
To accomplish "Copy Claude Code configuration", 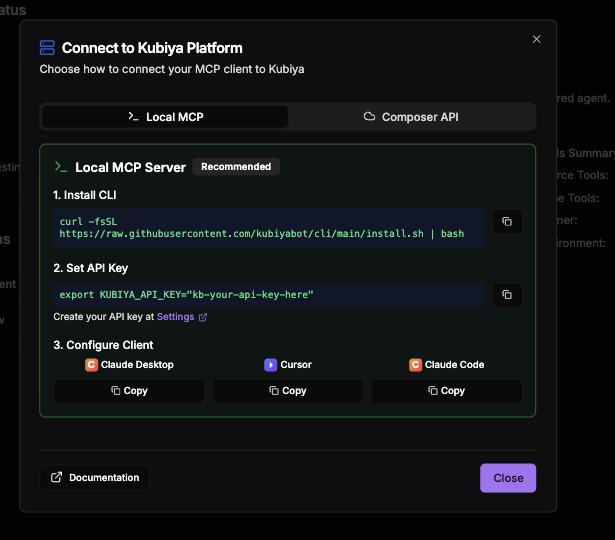I will (446, 391).
